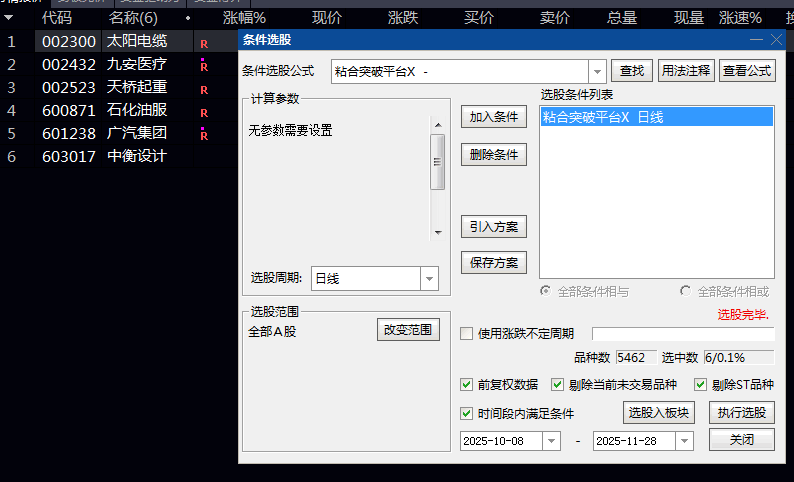Click 改变范围 button
Image resolution: width=794 pixels, height=482 pixels.
[x=408, y=330]
